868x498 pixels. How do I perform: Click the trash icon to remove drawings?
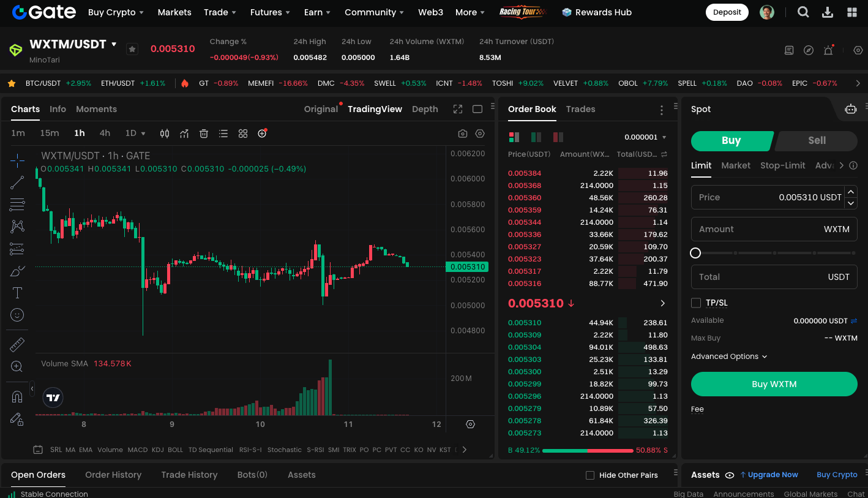(204, 134)
